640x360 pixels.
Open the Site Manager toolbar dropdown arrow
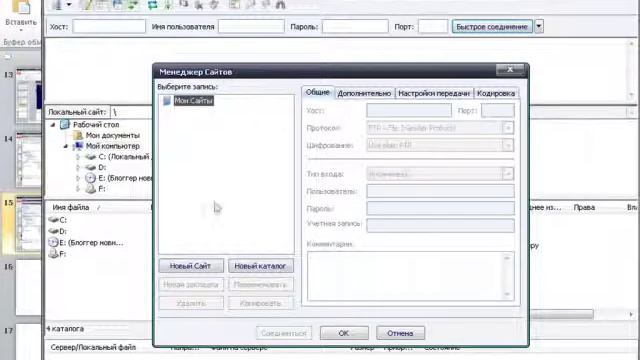click(69, 4)
